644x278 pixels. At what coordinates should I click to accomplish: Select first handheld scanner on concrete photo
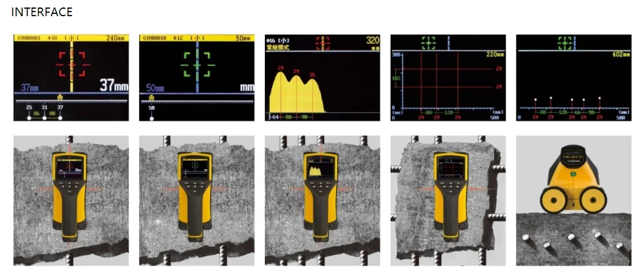pyautogui.click(x=71, y=201)
